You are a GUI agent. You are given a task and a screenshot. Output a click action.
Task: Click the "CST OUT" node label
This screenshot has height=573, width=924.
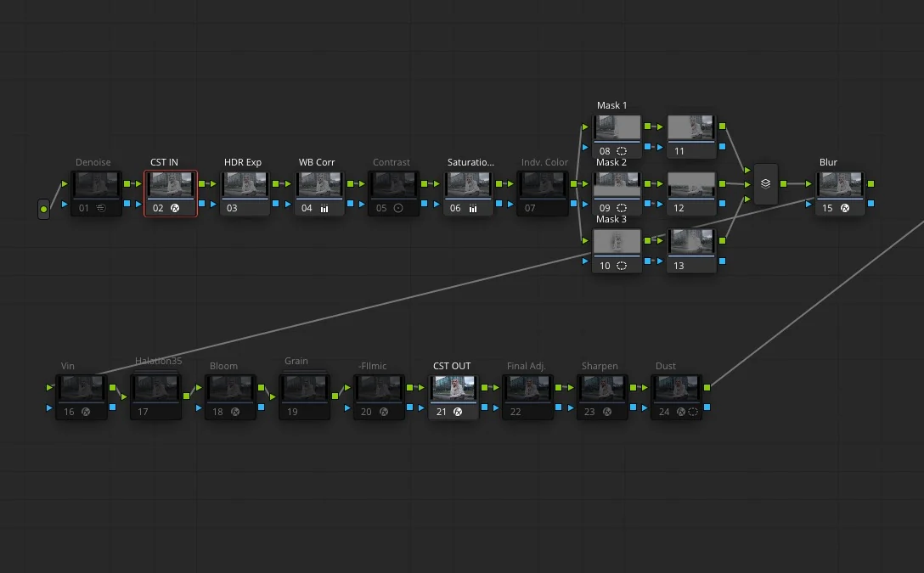452,366
